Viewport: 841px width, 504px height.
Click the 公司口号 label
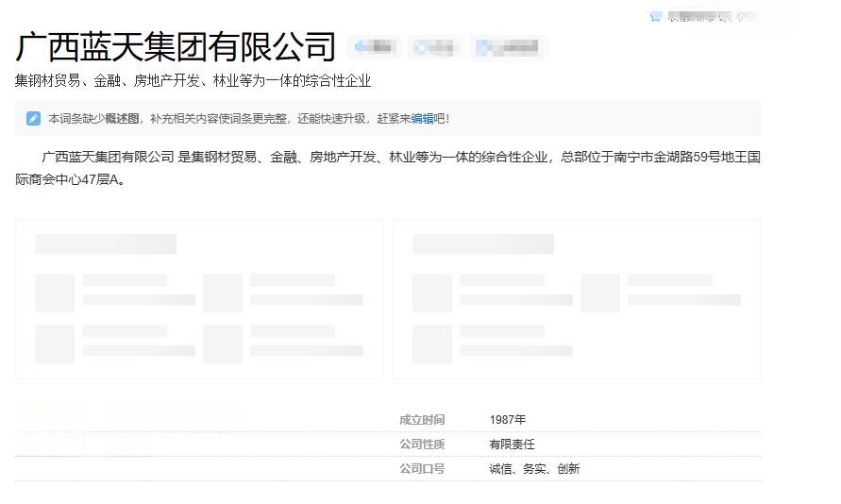422,469
